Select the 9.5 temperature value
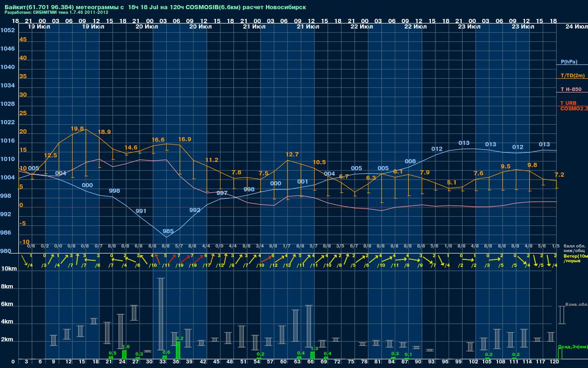The height and width of the screenshot is (368, 588). tap(505, 166)
